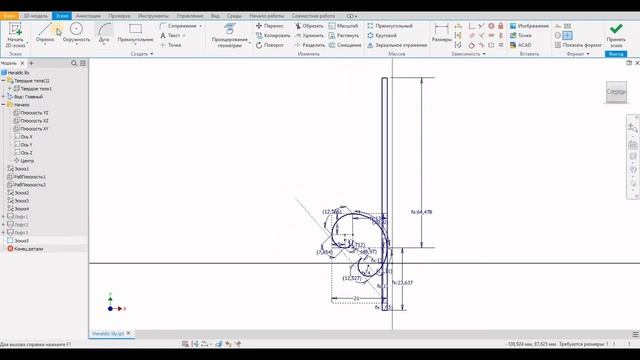Viewport: 640px width, 360px height.
Task: Select Конец детали in the model tree
Action: coord(25,249)
